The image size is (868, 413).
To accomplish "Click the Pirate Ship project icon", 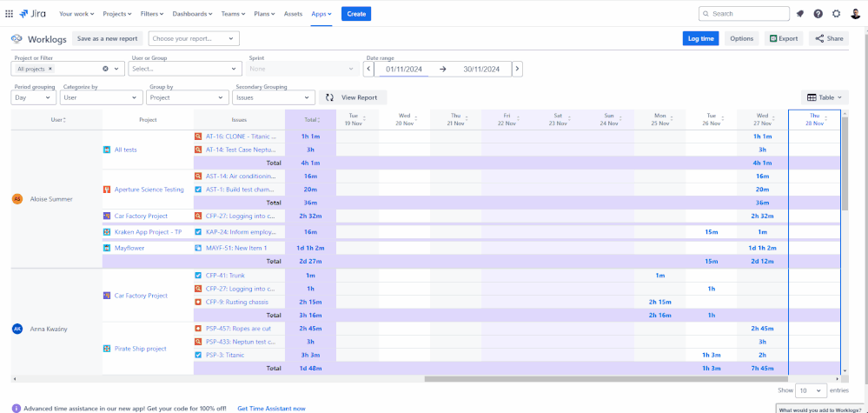I will tap(108, 349).
